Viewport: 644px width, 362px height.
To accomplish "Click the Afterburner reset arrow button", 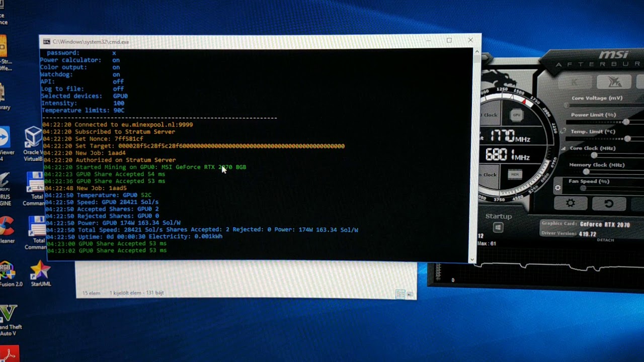I will (608, 204).
